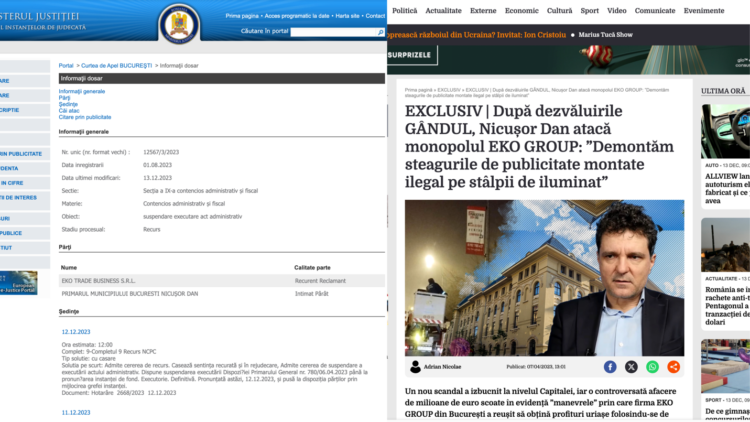This screenshot has height=422, width=750.
Task: Click the Prima pagină article breadcrumb
Action: coord(418,90)
